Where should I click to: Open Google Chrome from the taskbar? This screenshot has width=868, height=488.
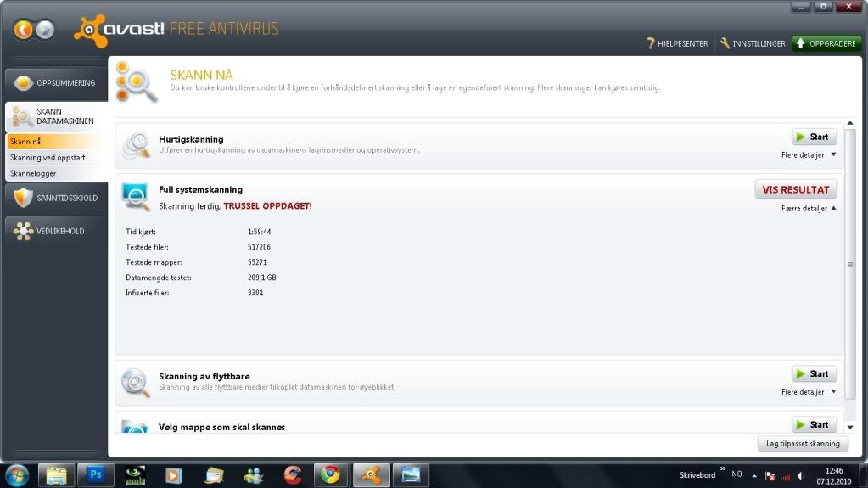pos(331,474)
